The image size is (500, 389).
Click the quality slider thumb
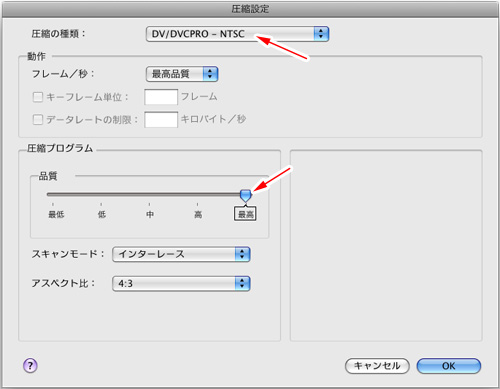coord(246,196)
